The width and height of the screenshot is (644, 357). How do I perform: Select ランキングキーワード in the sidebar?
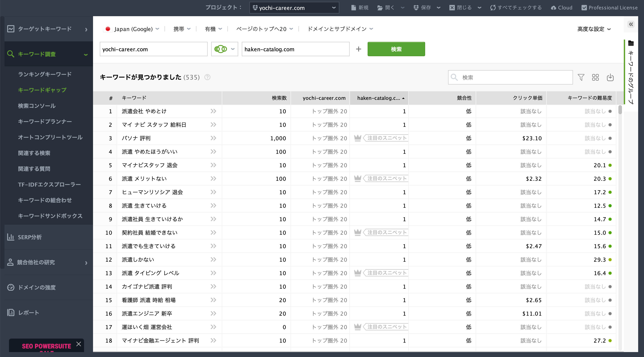pyautogui.click(x=45, y=74)
